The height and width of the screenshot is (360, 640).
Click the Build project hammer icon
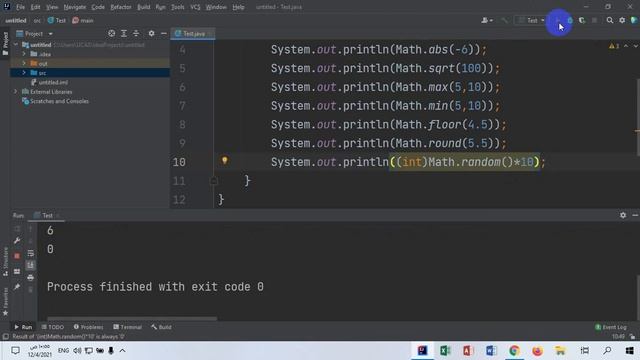click(504, 20)
